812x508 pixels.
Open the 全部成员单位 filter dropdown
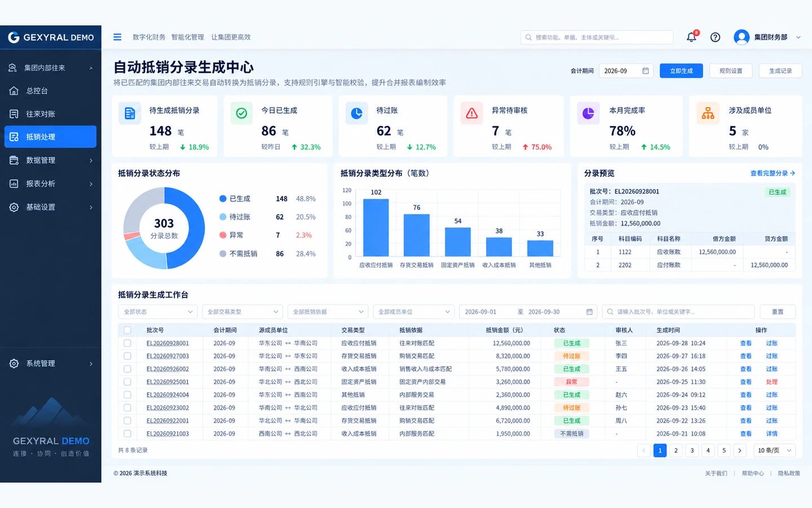click(414, 312)
